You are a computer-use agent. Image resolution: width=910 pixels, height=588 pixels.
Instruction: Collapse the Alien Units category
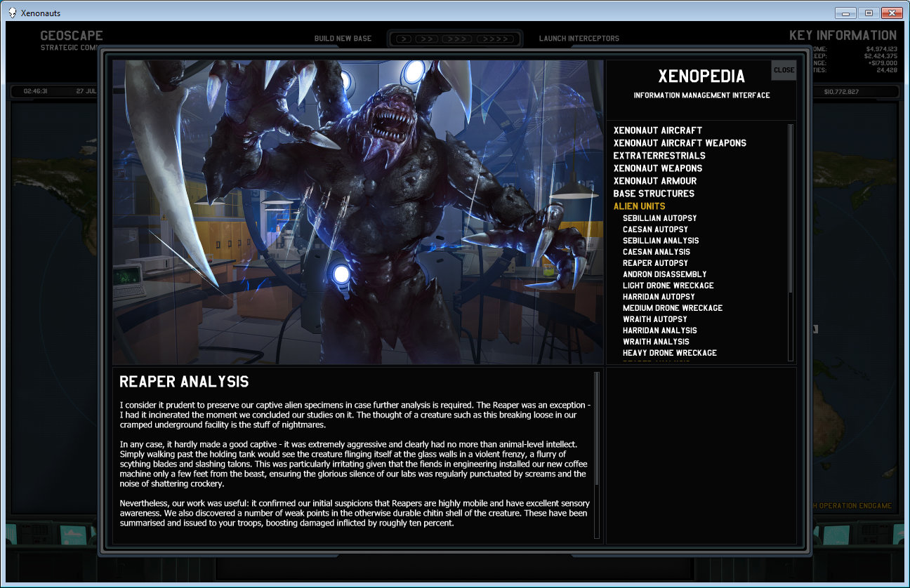click(639, 206)
